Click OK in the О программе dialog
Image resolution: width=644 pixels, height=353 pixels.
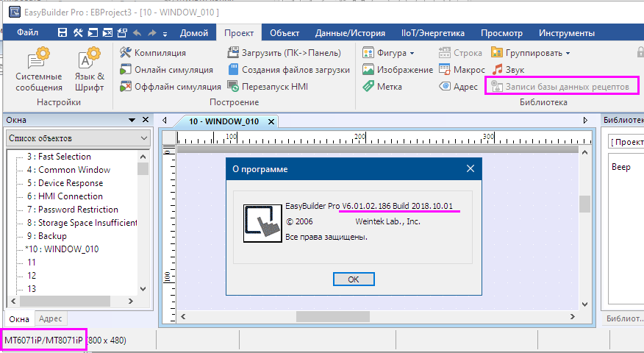354,279
